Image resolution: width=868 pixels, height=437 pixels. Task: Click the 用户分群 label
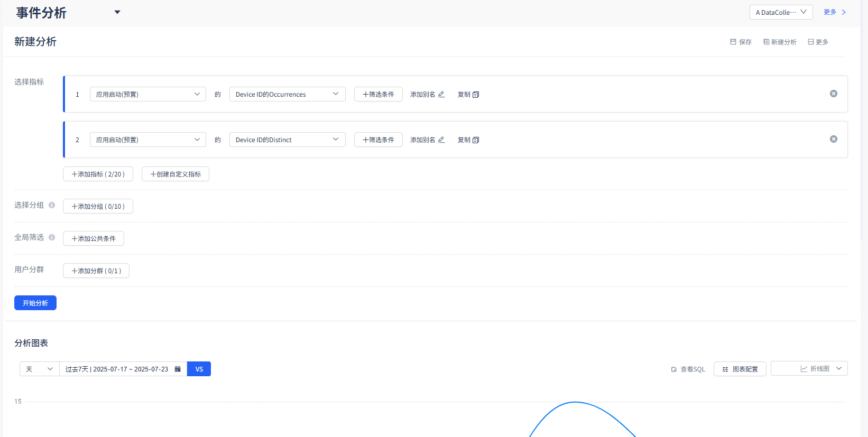tap(29, 269)
